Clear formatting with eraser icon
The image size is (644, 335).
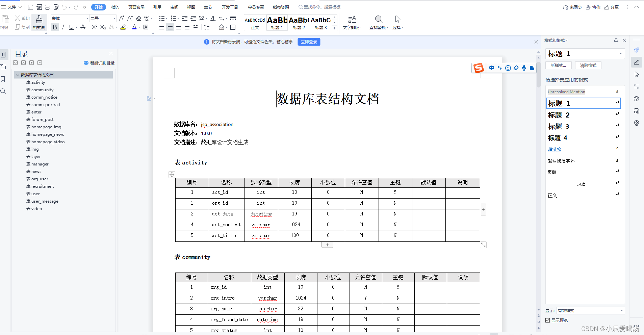coord(138,18)
